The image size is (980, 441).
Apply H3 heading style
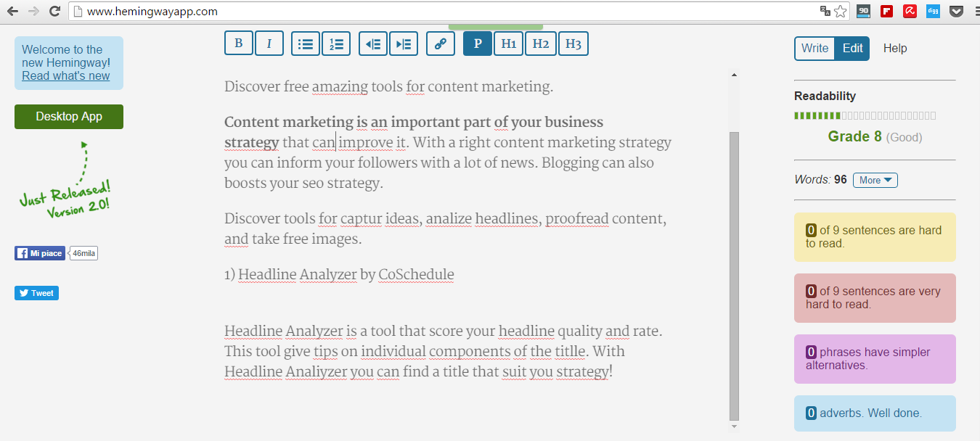coord(573,44)
